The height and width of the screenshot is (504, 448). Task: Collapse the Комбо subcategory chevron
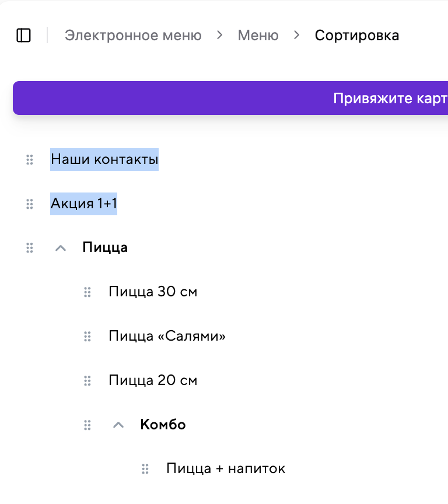(x=118, y=425)
